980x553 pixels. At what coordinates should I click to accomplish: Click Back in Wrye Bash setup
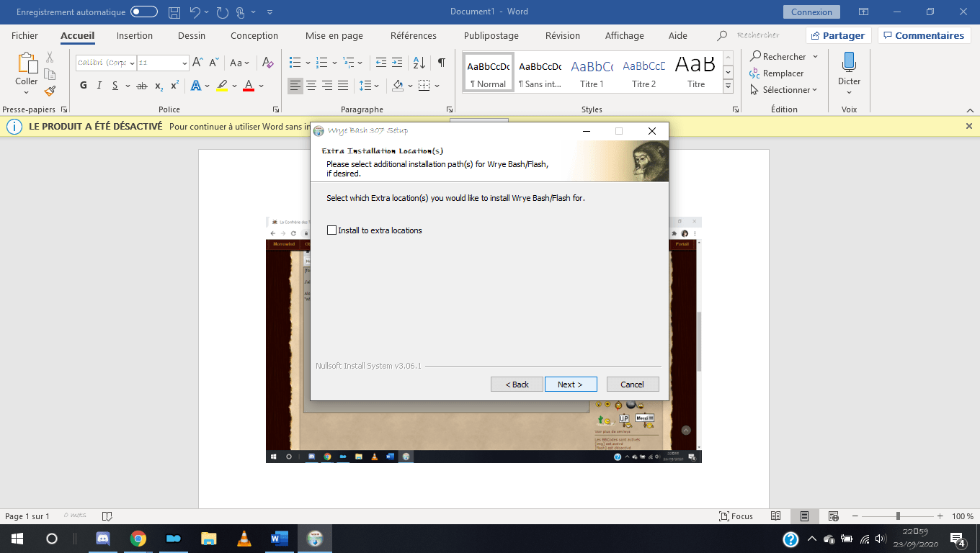pos(517,384)
